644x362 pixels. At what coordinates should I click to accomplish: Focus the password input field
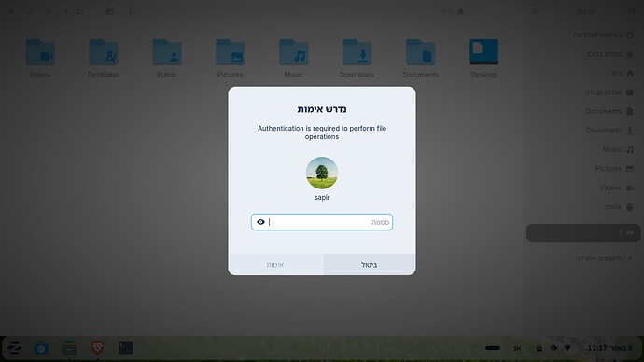322,222
